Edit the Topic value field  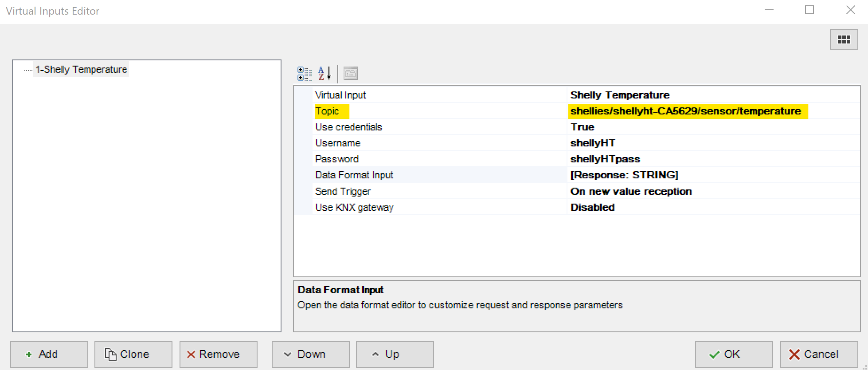tap(685, 111)
